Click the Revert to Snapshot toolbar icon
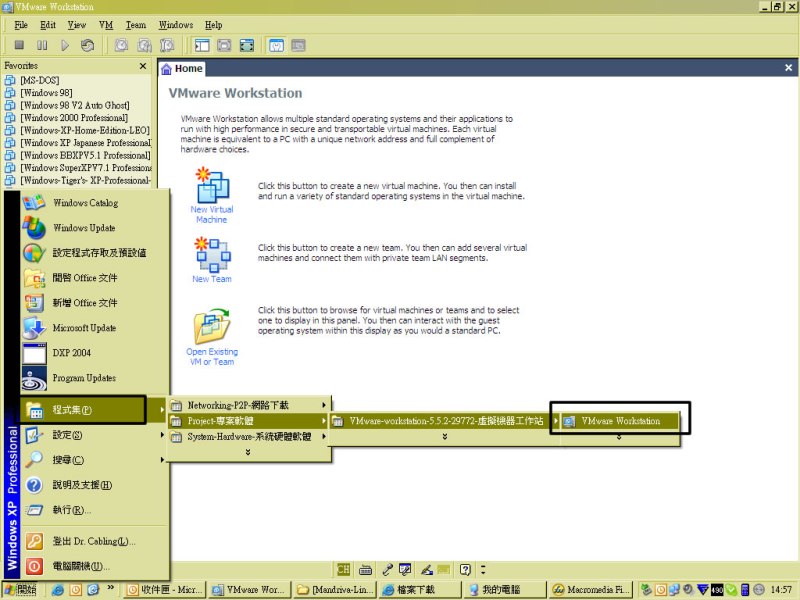 (x=144, y=45)
